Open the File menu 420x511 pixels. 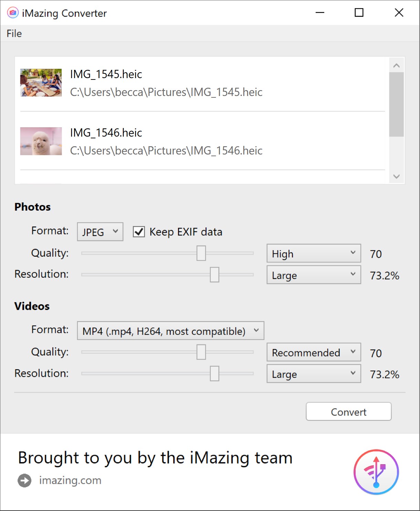coord(14,33)
